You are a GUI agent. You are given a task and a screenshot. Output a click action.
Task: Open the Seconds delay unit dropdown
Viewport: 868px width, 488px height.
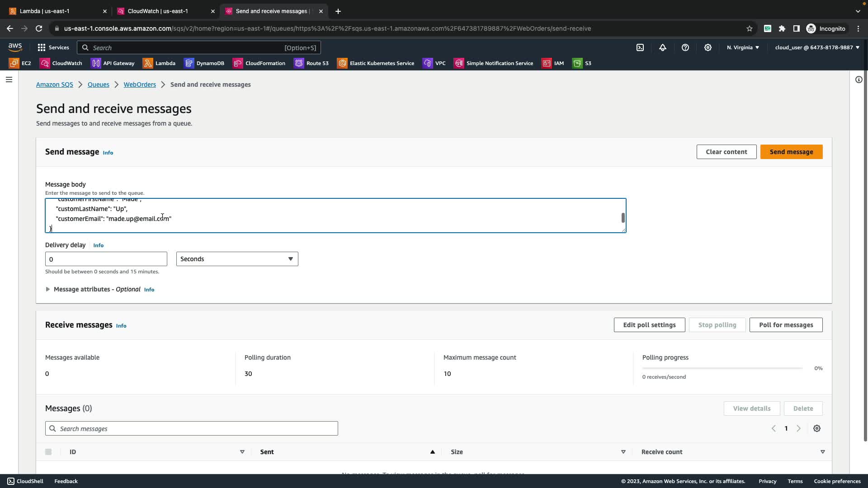[237, 259]
